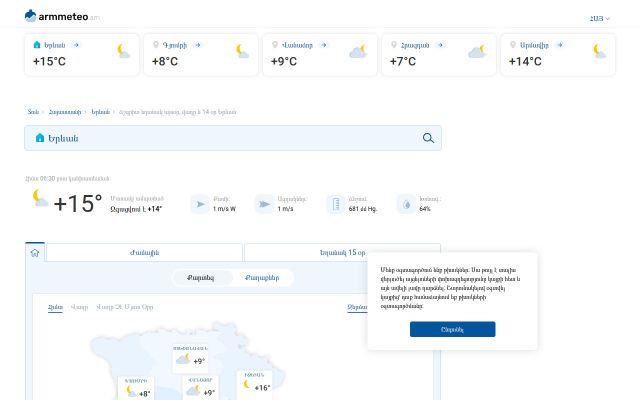Viewport: 640px width, 400px height.
Task: Click the topmost +9° map marker
Action: (x=190, y=358)
